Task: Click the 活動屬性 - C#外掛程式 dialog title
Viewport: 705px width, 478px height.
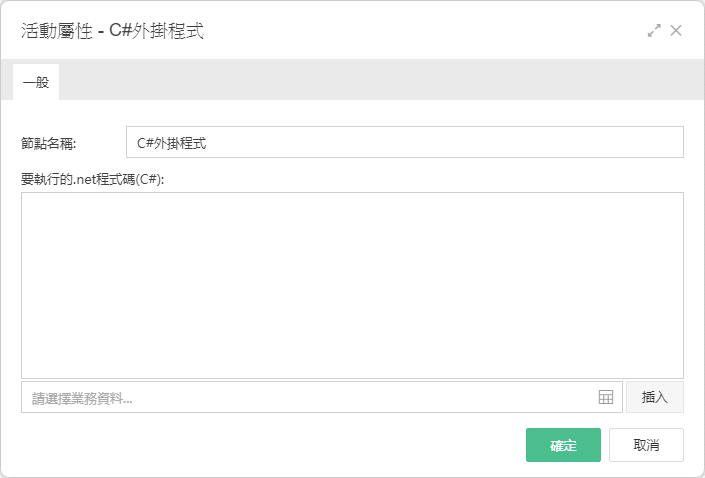Action: (112, 31)
